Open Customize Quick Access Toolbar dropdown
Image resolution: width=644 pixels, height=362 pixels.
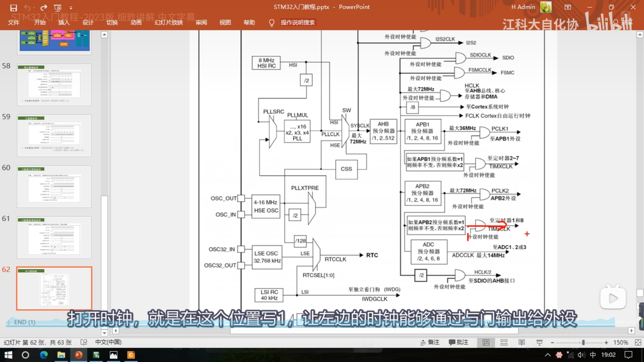(x=71, y=8)
